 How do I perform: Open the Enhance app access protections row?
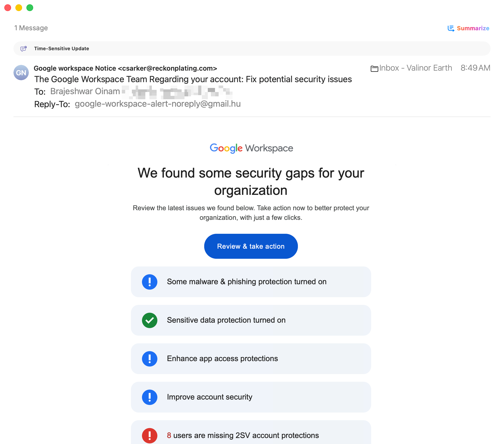[x=251, y=359]
